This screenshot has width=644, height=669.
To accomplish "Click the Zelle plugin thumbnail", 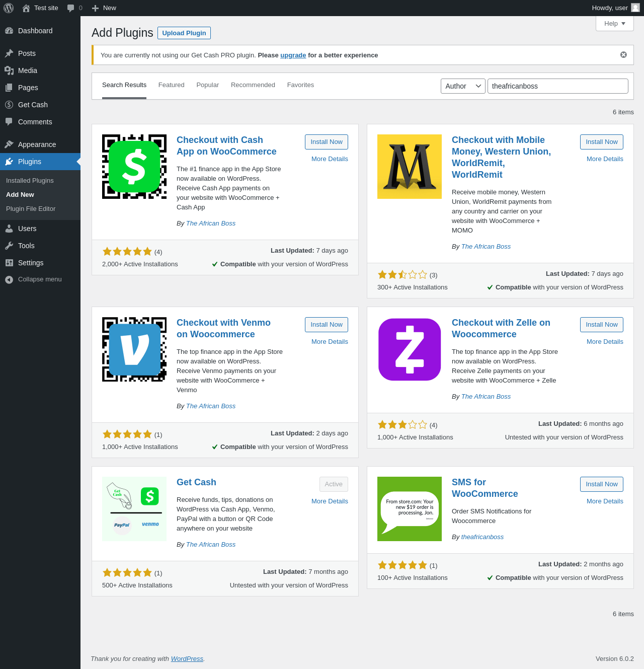I will pyautogui.click(x=410, y=349).
